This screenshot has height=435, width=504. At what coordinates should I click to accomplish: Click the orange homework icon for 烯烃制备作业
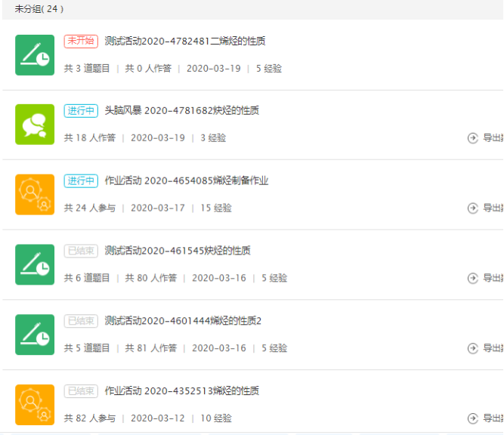click(x=35, y=194)
